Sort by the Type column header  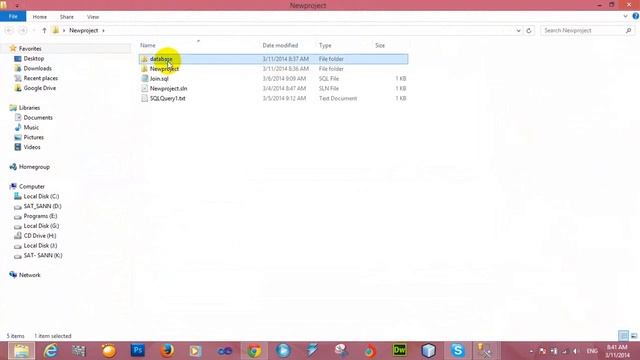325,45
